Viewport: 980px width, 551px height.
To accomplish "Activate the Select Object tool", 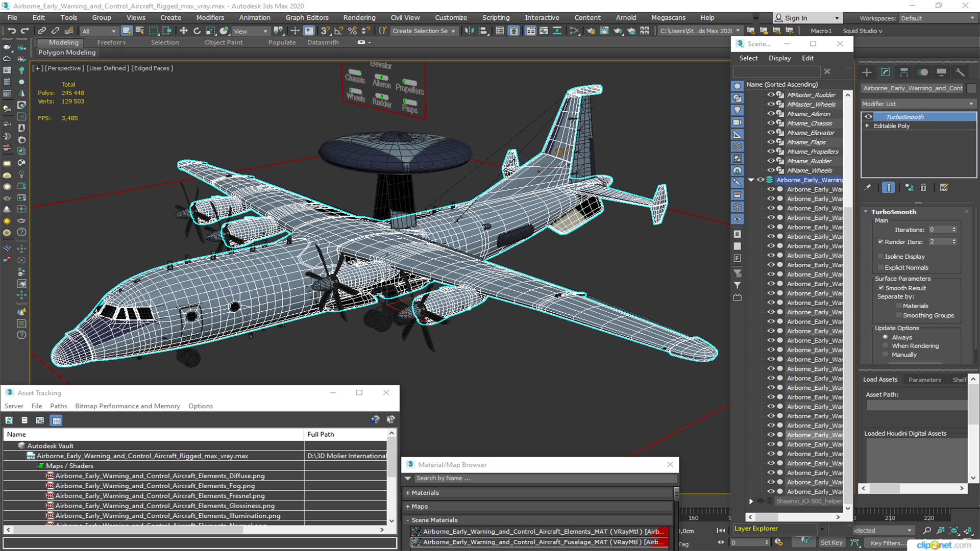I will [127, 31].
